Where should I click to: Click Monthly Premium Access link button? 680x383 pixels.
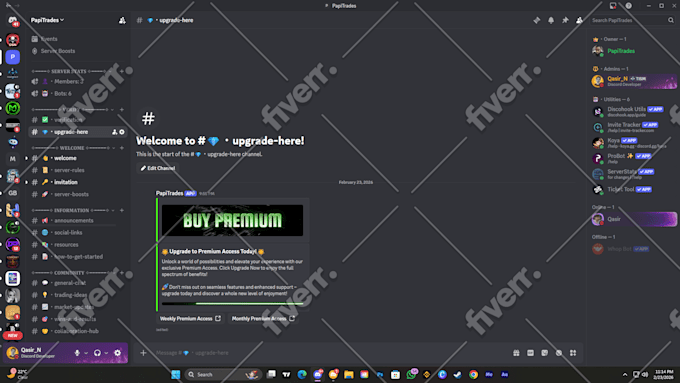point(263,318)
